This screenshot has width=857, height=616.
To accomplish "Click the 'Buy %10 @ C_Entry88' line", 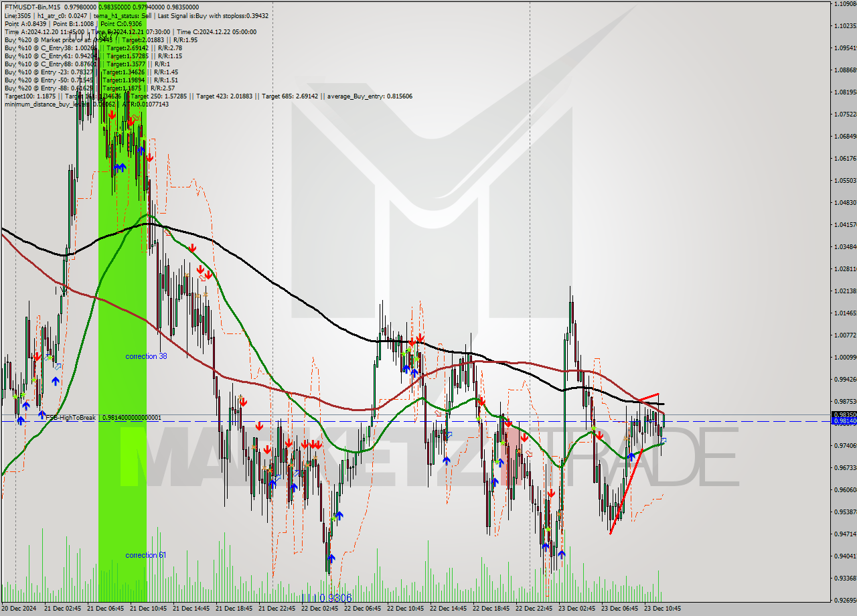I will click(x=87, y=64).
